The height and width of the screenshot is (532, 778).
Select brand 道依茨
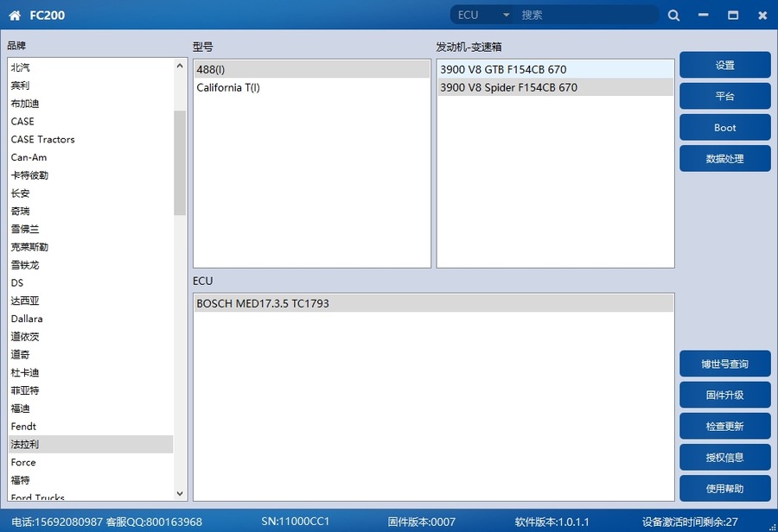coord(91,337)
